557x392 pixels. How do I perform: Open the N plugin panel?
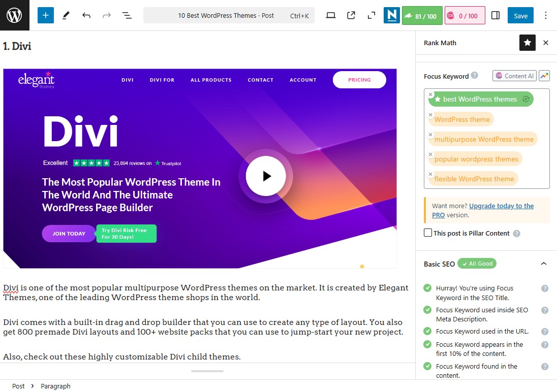click(x=391, y=15)
